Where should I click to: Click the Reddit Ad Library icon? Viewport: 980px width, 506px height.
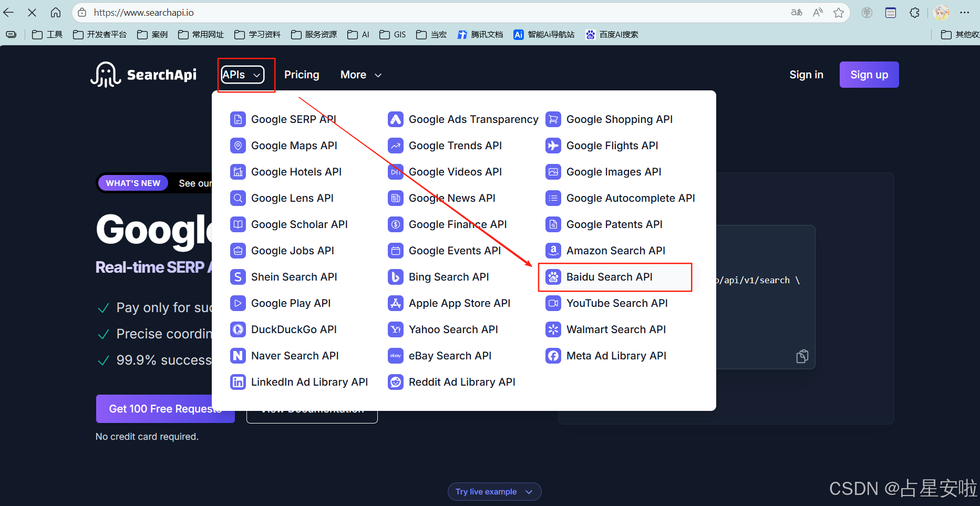[396, 382]
